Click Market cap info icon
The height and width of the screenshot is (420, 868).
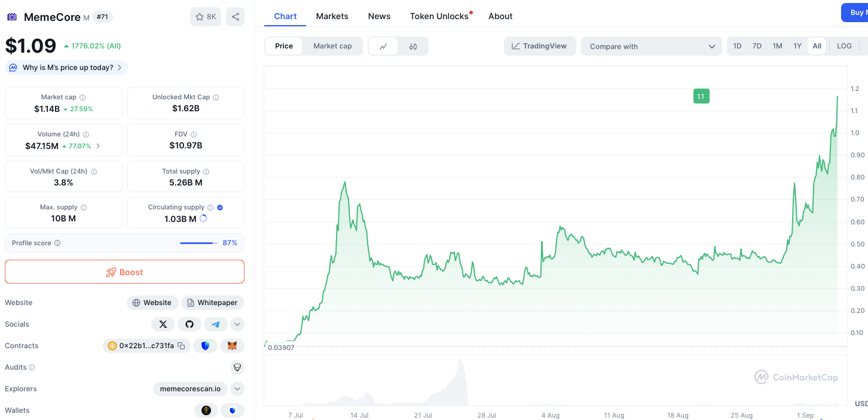pos(82,97)
